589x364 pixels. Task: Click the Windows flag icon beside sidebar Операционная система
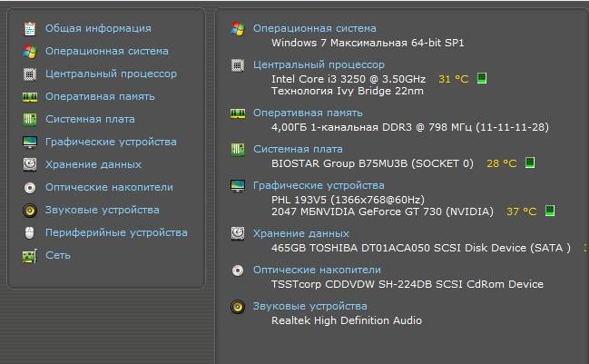(x=30, y=52)
